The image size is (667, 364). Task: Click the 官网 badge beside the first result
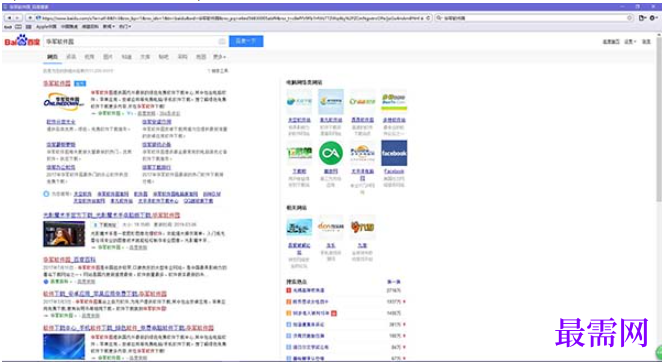click(x=80, y=83)
